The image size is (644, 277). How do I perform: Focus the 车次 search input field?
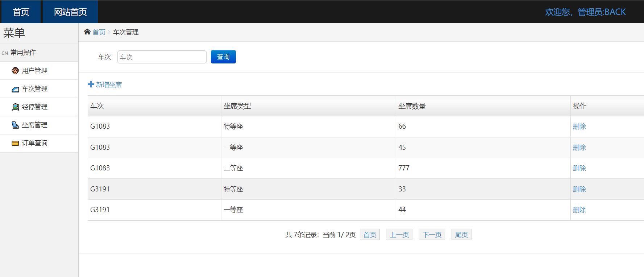tap(162, 57)
